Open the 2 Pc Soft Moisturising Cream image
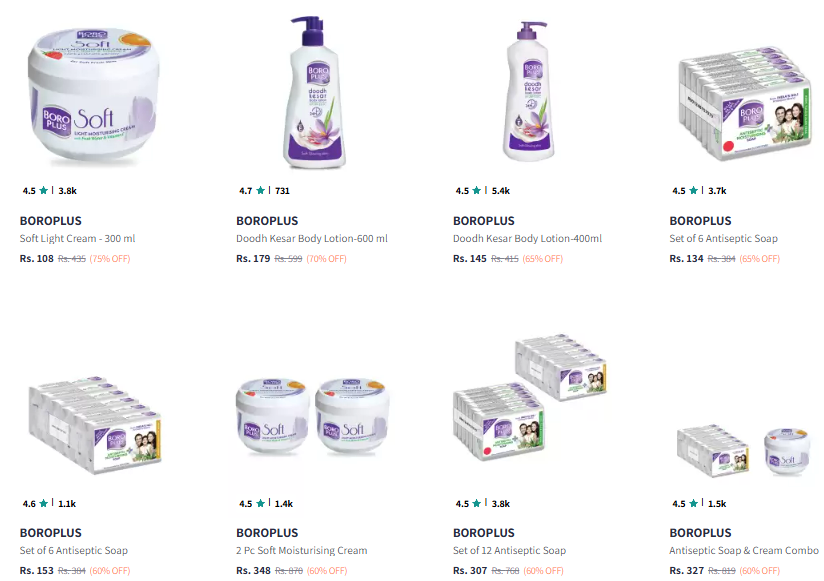 (x=313, y=416)
